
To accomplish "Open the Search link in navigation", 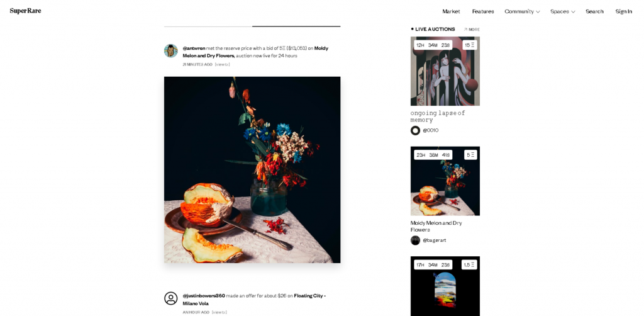I will coord(594,11).
